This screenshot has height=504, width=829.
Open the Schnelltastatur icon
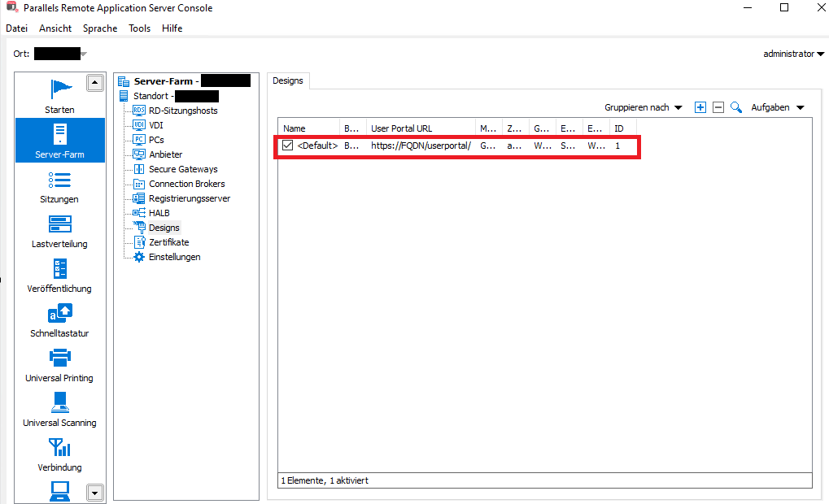[x=59, y=313]
